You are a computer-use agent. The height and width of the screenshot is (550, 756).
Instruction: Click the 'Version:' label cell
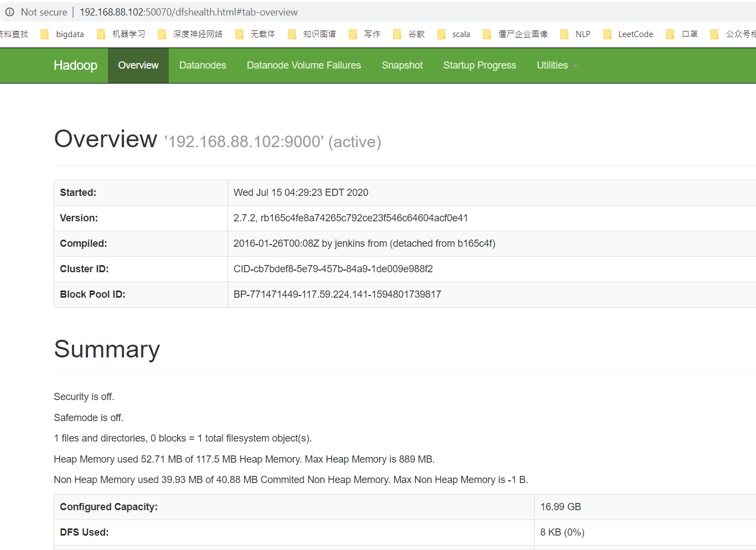141,218
